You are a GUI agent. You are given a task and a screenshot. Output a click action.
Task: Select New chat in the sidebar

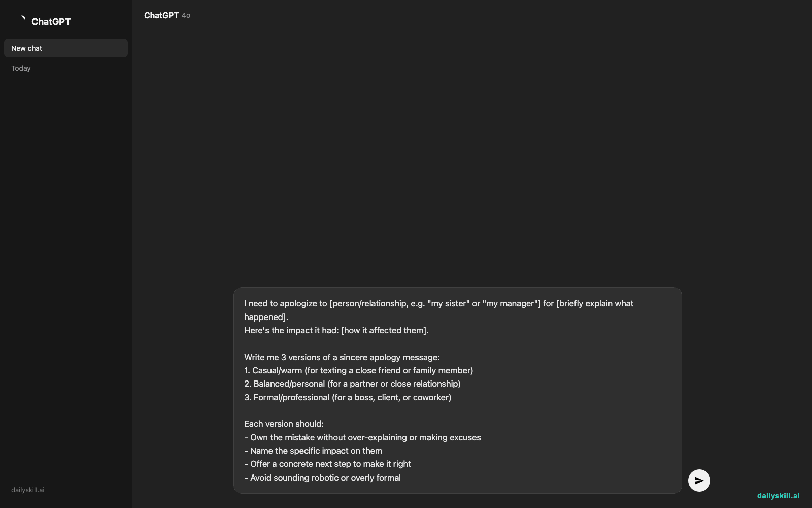(66, 48)
